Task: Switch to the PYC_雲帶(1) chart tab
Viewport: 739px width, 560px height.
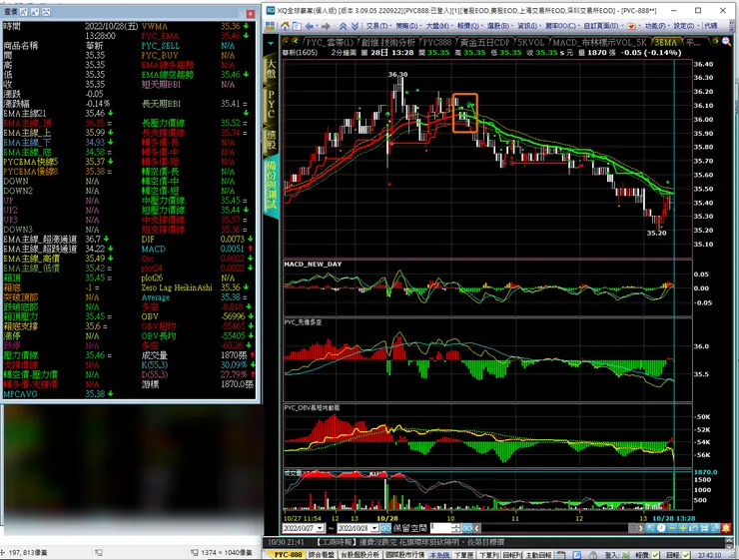Action: pyautogui.click(x=330, y=42)
